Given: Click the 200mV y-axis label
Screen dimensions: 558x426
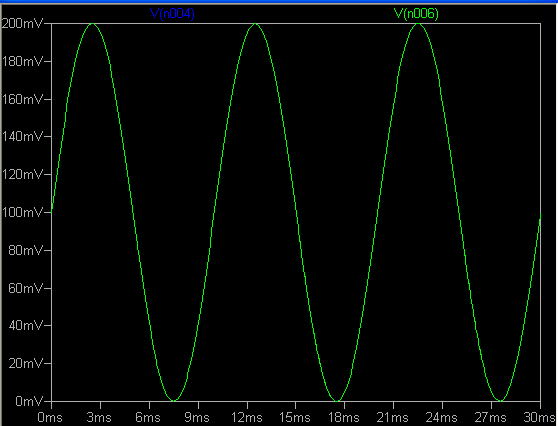Looking at the screenshot, I should [22, 24].
